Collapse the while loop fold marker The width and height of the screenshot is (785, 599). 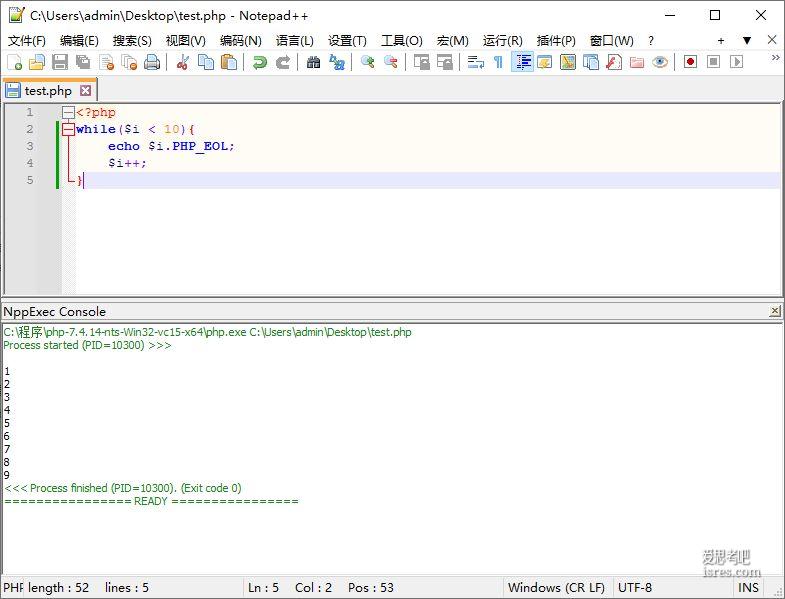coord(68,130)
